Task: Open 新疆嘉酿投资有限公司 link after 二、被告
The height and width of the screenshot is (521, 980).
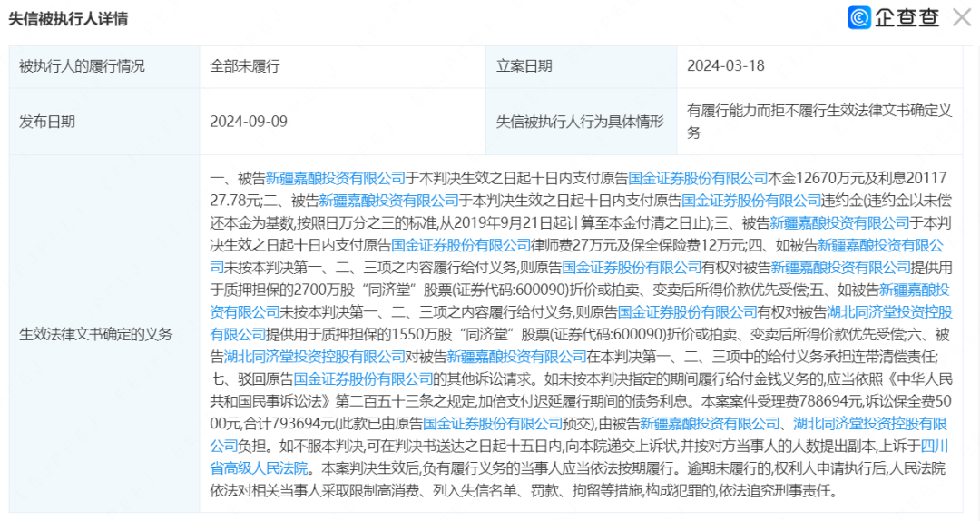Action: [x=388, y=201]
